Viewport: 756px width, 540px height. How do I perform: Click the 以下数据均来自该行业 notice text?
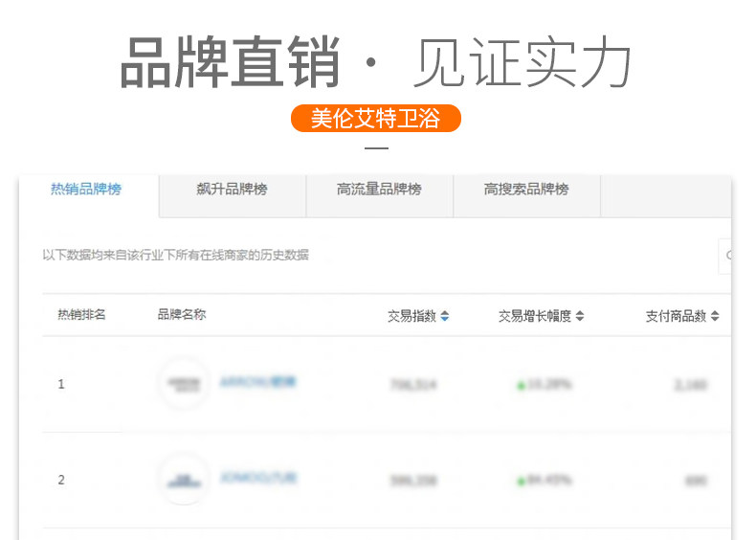[175, 255]
